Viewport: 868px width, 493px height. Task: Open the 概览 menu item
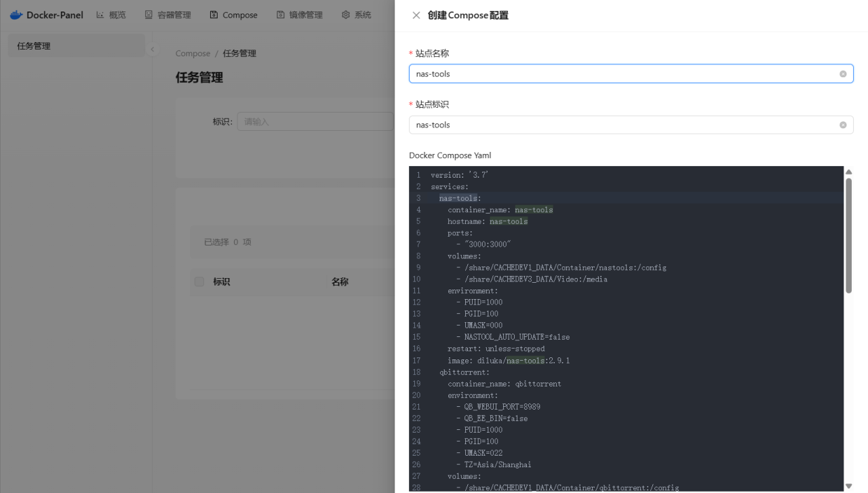pos(111,15)
